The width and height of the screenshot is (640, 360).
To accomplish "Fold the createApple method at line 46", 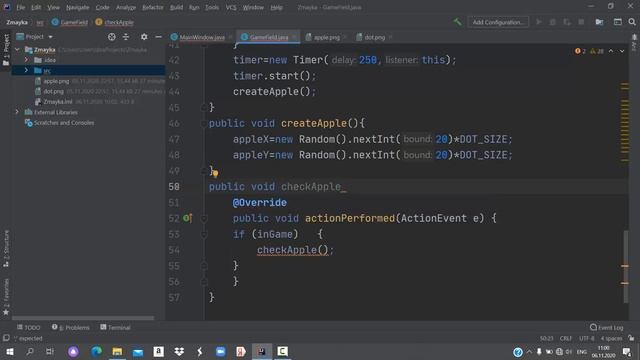I will pos(203,123).
